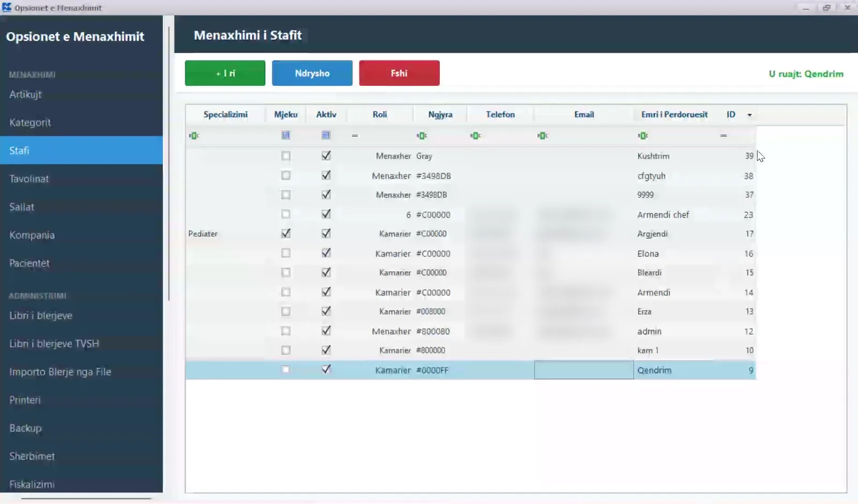This screenshot has width=858, height=504.
Task: Uncheck Aktiv box for Kushtrim row
Action: pos(326,156)
